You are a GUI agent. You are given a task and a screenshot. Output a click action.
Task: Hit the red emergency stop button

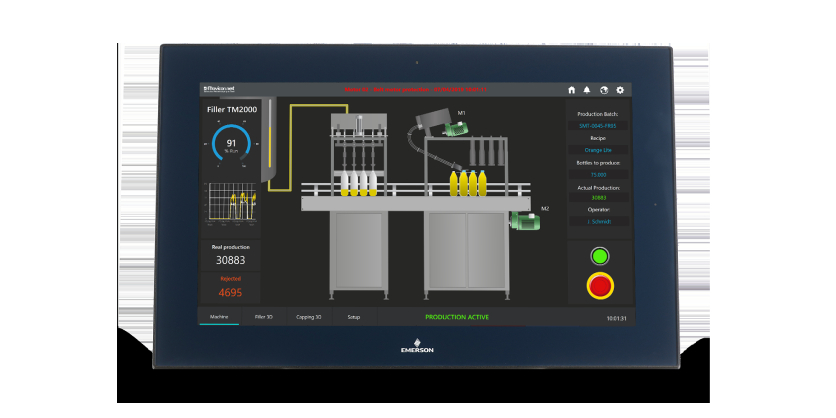600,286
